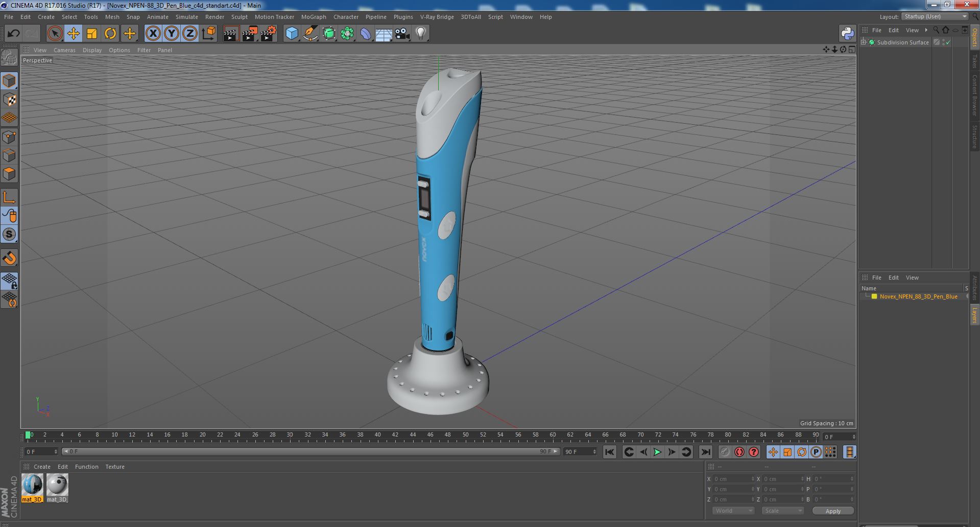Click the Subdivision Surface generator icon
The height and width of the screenshot is (527, 980).
click(x=329, y=34)
